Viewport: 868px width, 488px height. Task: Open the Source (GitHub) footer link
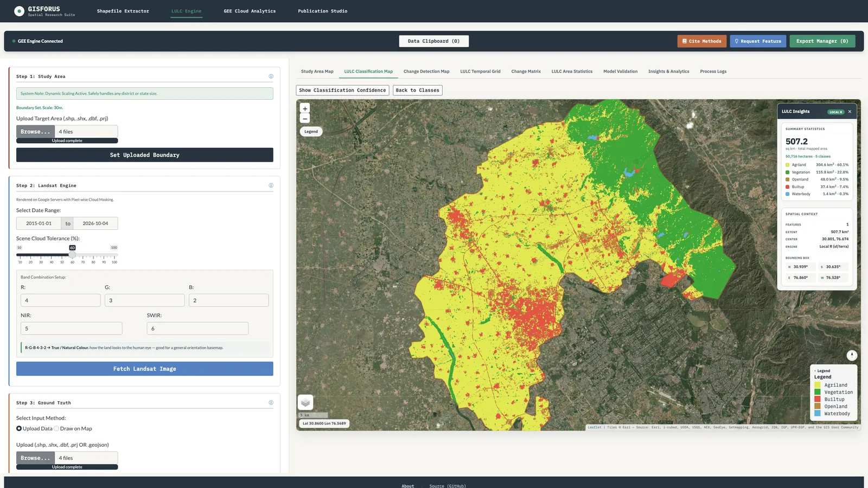[448, 486]
